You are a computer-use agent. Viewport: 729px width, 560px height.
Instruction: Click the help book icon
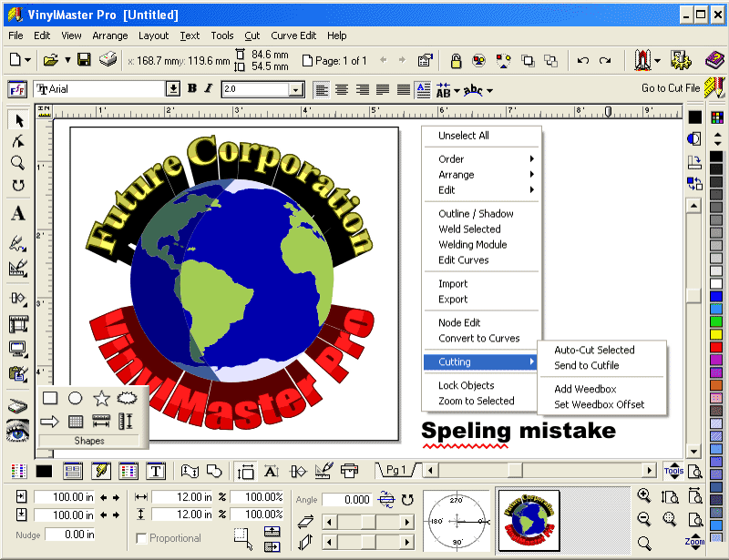[714, 60]
